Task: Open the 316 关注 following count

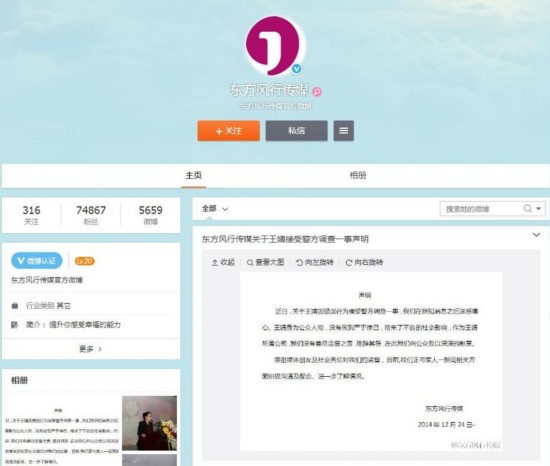Action: point(32,215)
